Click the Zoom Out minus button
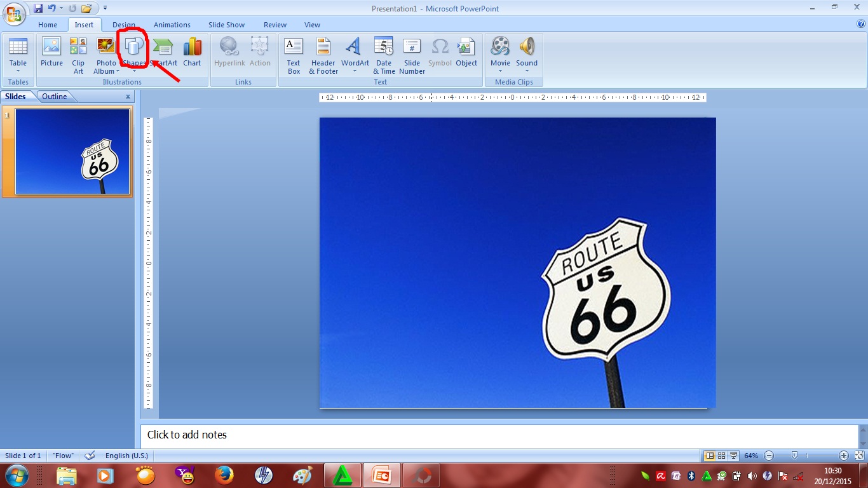 tap(769, 456)
